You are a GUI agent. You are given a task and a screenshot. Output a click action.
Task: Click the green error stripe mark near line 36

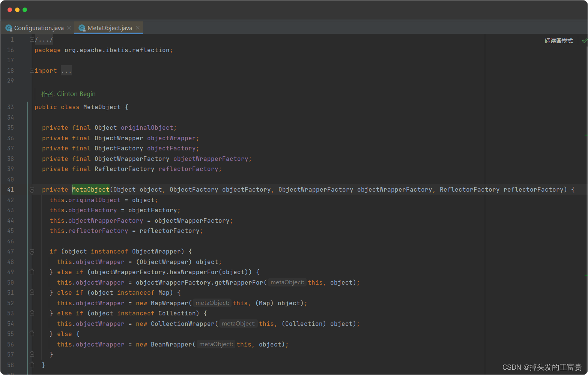click(x=586, y=135)
